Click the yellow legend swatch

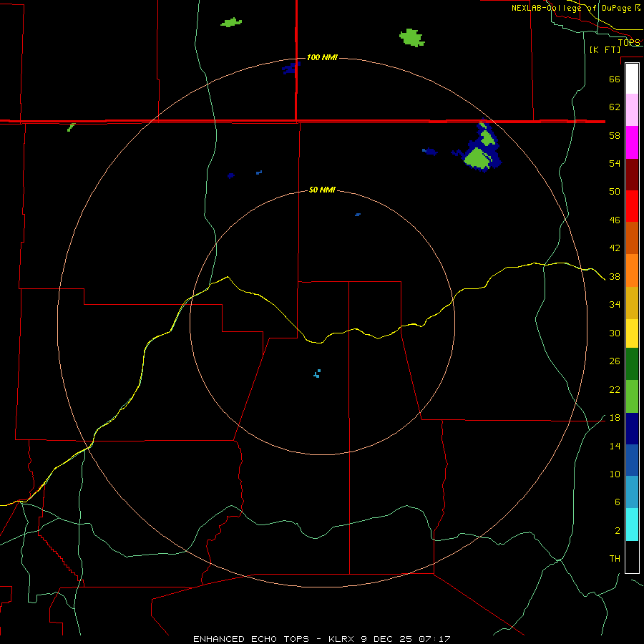[x=632, y=333]
